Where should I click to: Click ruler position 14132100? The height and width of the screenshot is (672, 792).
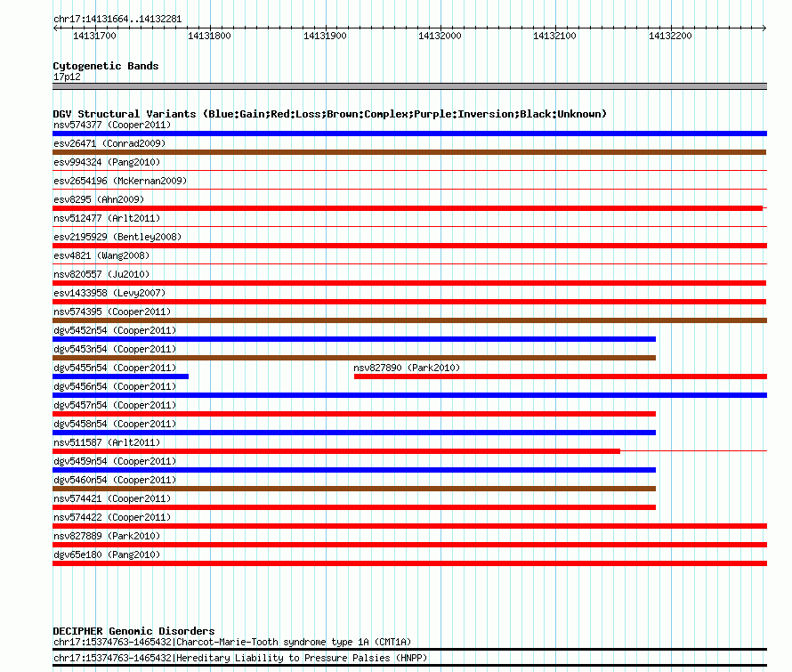(x=554, y=36)
